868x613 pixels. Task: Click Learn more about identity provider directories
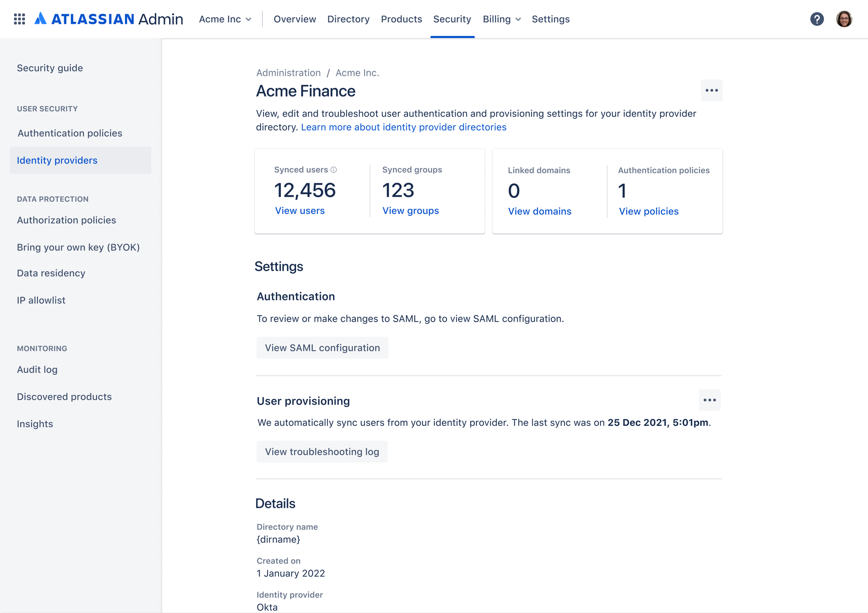tap(403, 127)
